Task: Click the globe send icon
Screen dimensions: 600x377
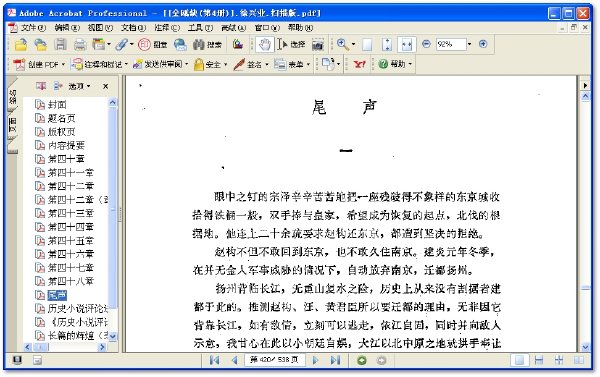Action: 180,45
